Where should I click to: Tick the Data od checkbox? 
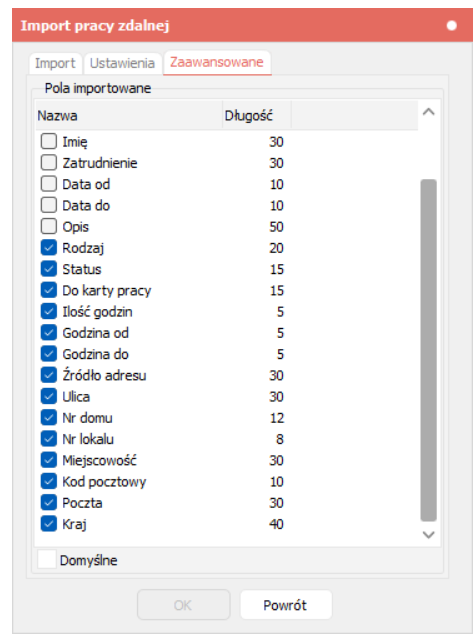pos(49,184)
